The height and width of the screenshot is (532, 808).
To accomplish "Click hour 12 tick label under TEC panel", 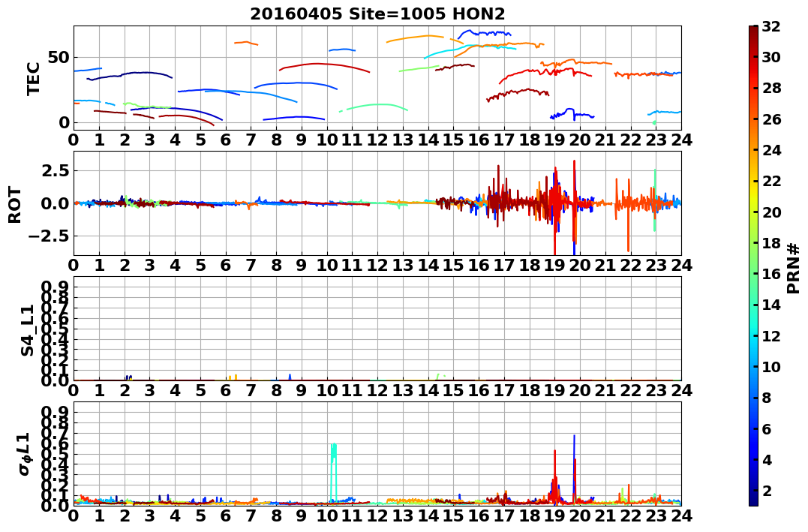I will coord(377,140).
